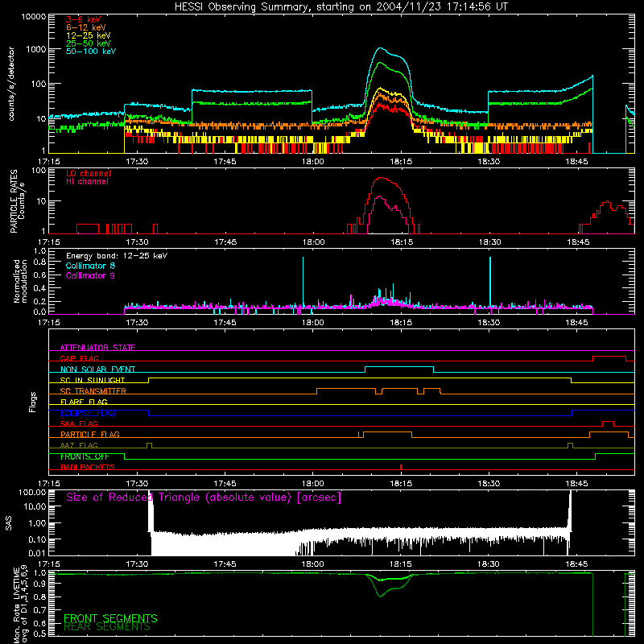Screen dimensions: 644x644
Task: Click the green "25-50 keV" legend label
Action: (x=89, y=43)
